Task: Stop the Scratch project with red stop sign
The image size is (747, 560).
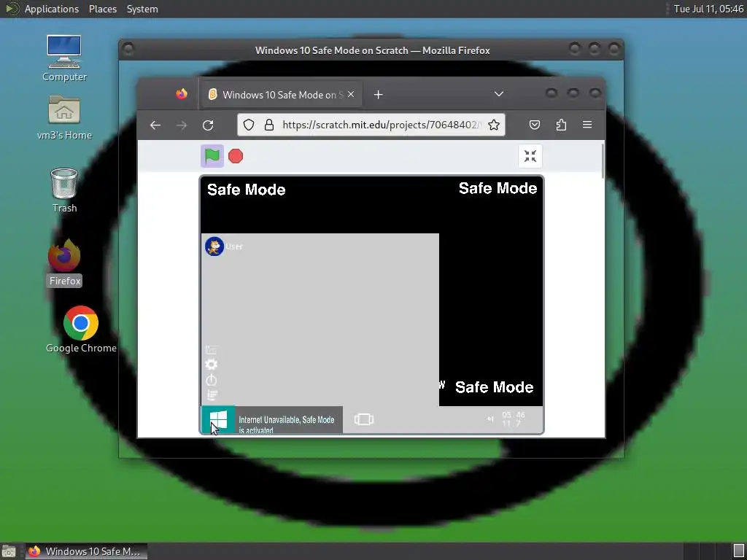Action: [236, 156]
